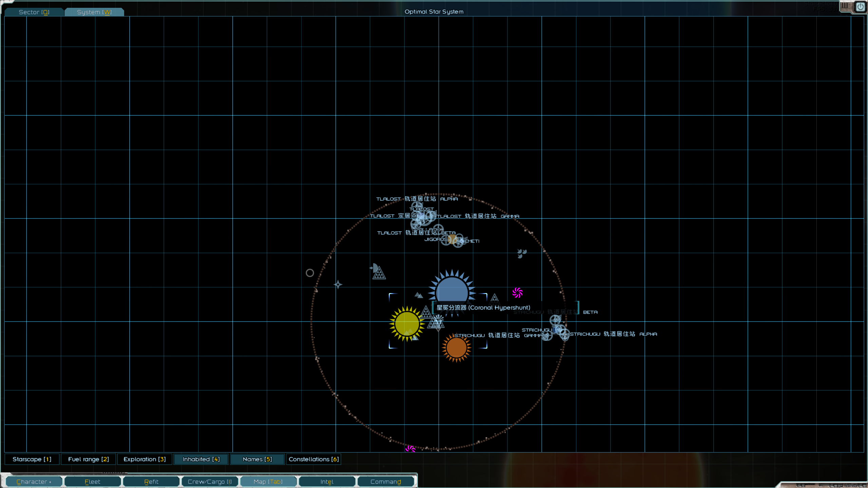The height and width of the screenshot is (488, 868).
Task: Toggle Names [5] labels on map
Action: coord(257,459)
